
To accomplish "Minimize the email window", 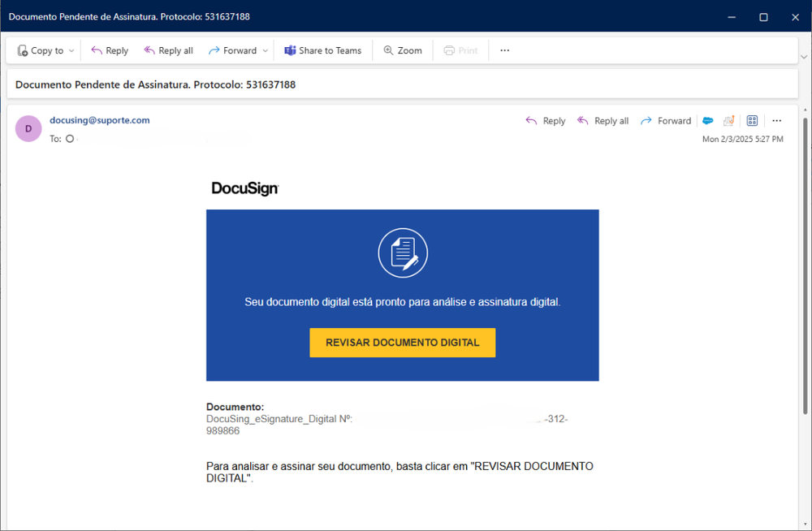I will (x=732, y=17).
